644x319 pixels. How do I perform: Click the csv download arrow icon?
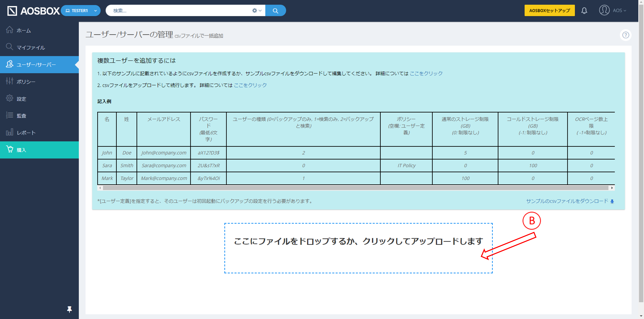click(x=612, y=201)
